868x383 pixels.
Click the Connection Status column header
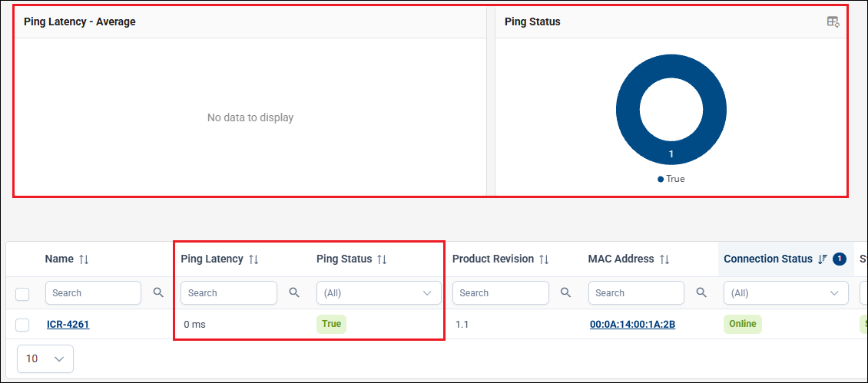point(768,259)
